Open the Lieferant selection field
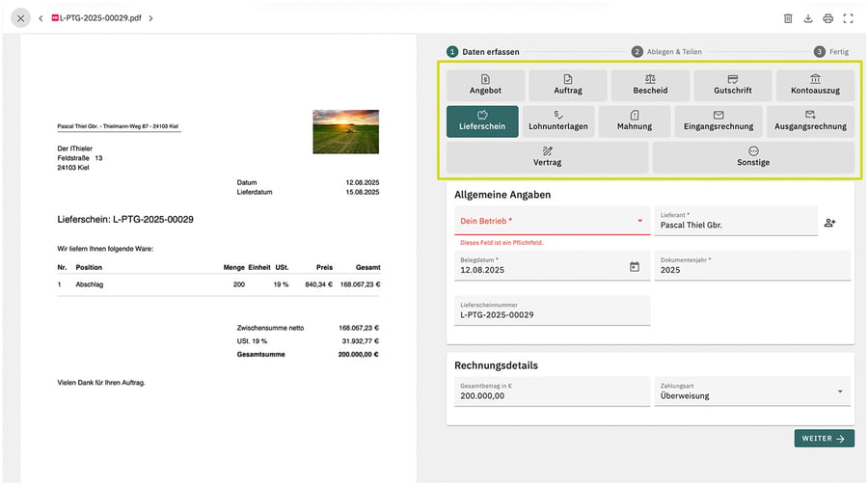Viewport: 868px width, 484px height. [x=736, y=221]
